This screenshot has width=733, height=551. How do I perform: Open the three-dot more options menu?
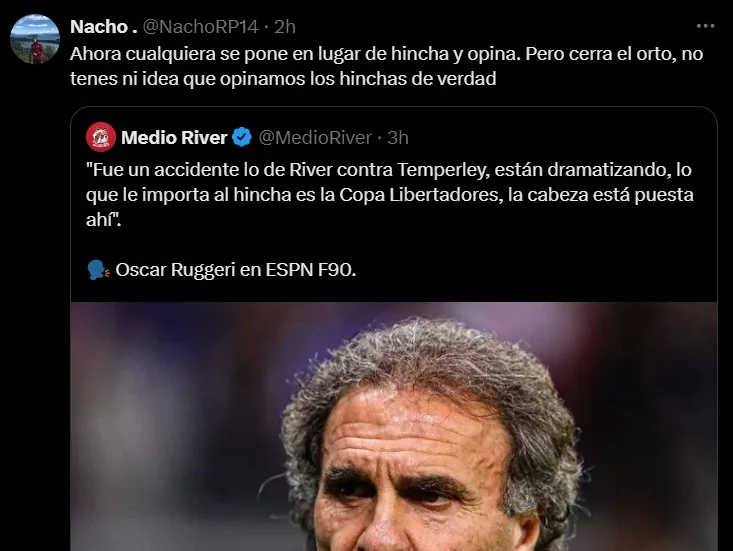(705, 26)
